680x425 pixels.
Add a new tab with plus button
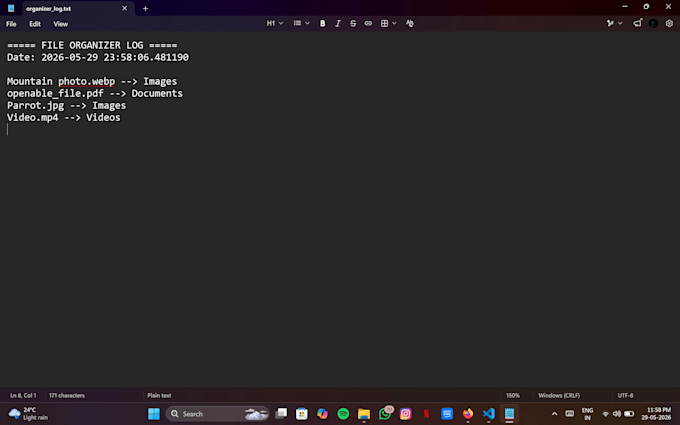[145, 8]
